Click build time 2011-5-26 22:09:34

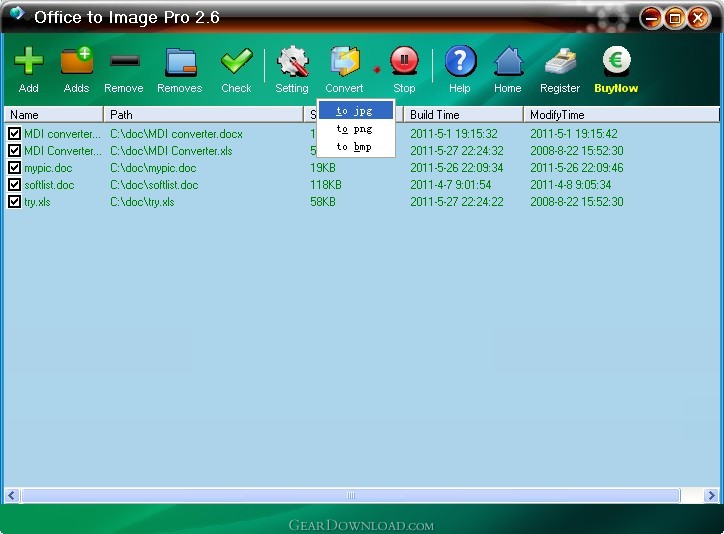pyautogui.click(x=457, y=168)
